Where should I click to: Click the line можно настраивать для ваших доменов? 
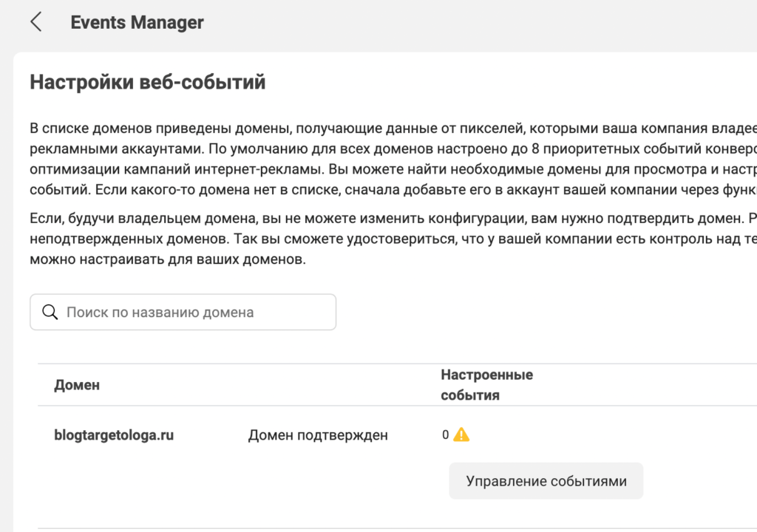[167, 260]
